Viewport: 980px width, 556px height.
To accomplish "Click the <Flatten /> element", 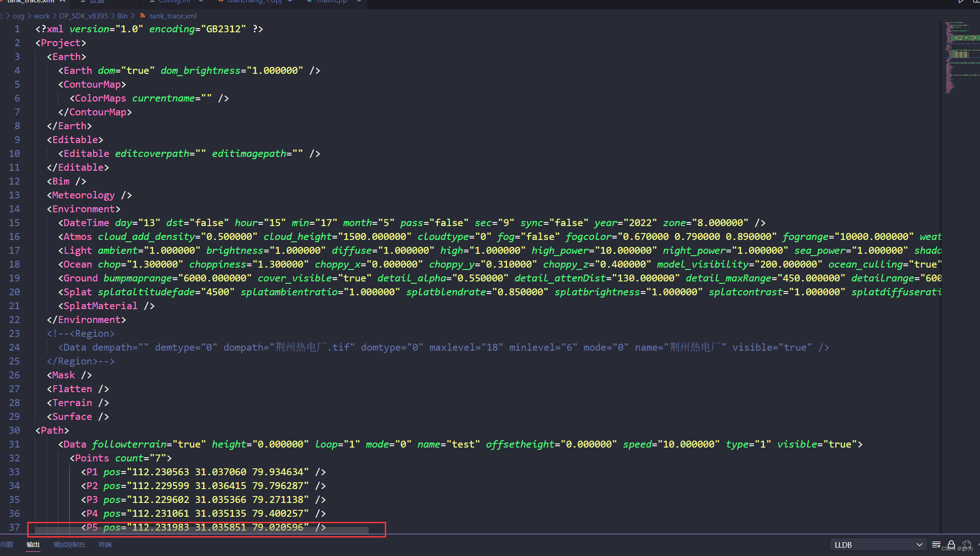I will 78,389.
